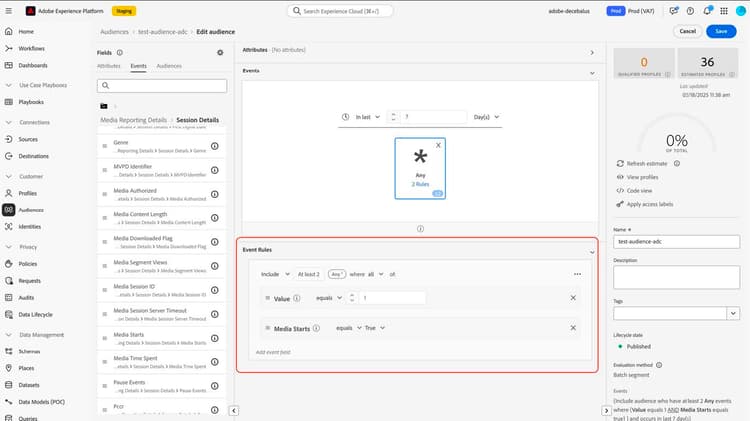Collapse the Event Rules section chevron
This screenshot has height=421, width=750.
[x=592, y=252]
